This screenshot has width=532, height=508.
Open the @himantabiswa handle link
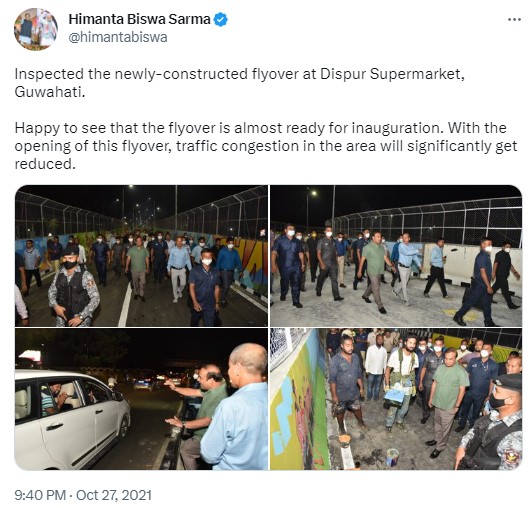118,37
